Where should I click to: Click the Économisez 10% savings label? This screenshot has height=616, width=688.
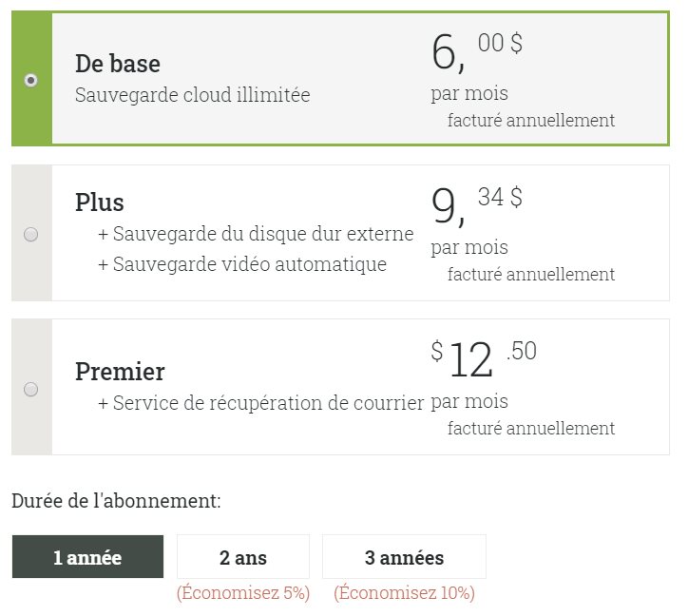pos(404,593)
